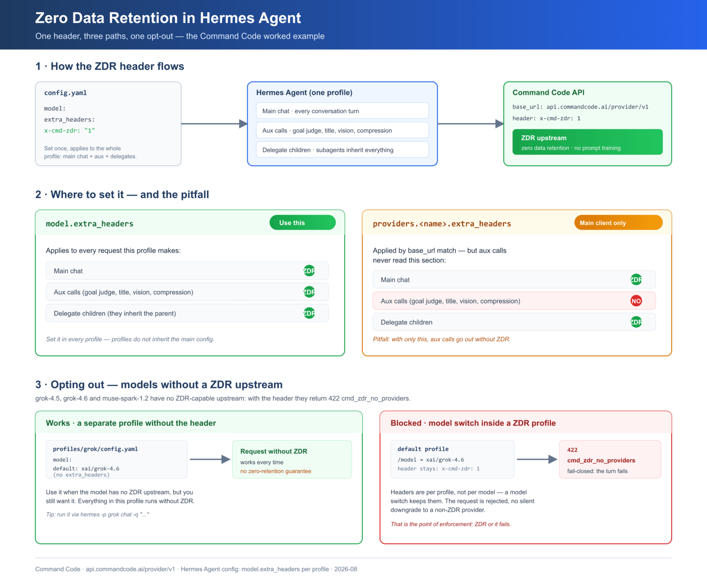Click 'fail-closed: the turn fails' text
This screenshot has height=588, width=707.
[597, 471]
